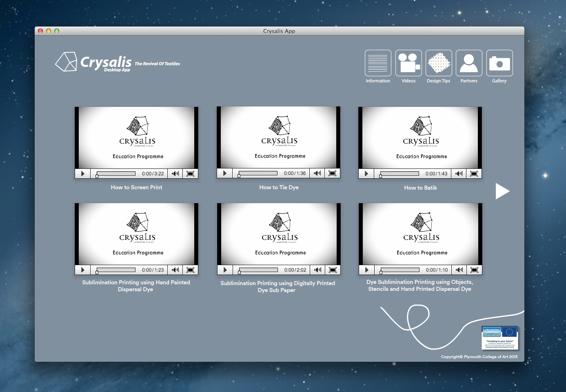
Task: Click the 0:00/3:22 time display
Action: coord(153,174)
